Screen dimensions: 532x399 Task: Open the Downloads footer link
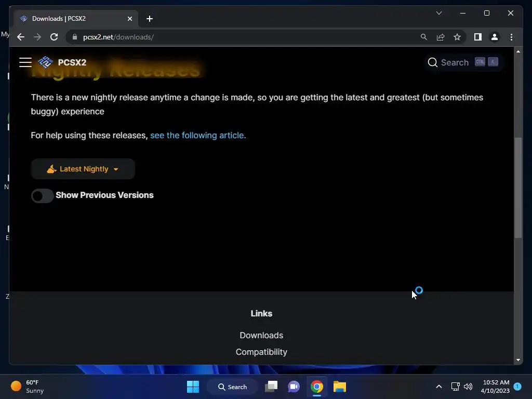[x=261, y=335]
